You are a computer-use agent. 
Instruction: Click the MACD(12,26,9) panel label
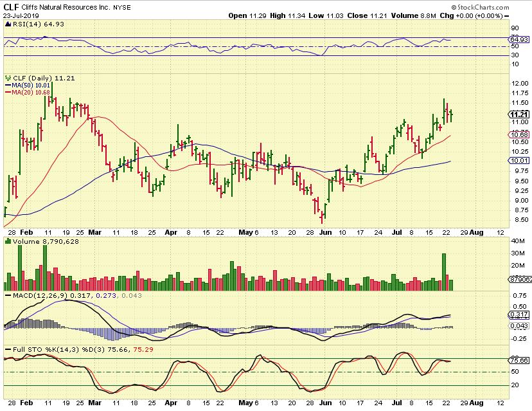click(40, 295)
